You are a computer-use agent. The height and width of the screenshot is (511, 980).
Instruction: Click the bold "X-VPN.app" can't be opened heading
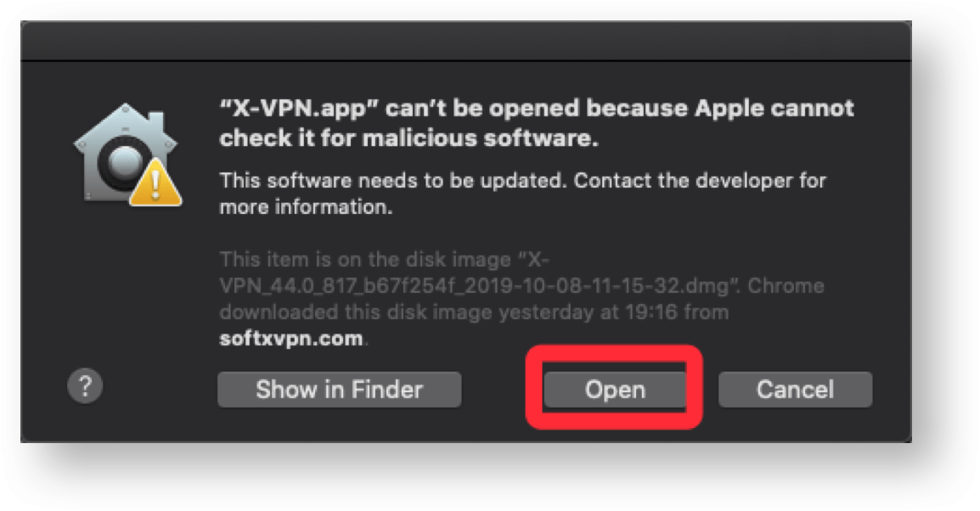(x=536, y=123)
